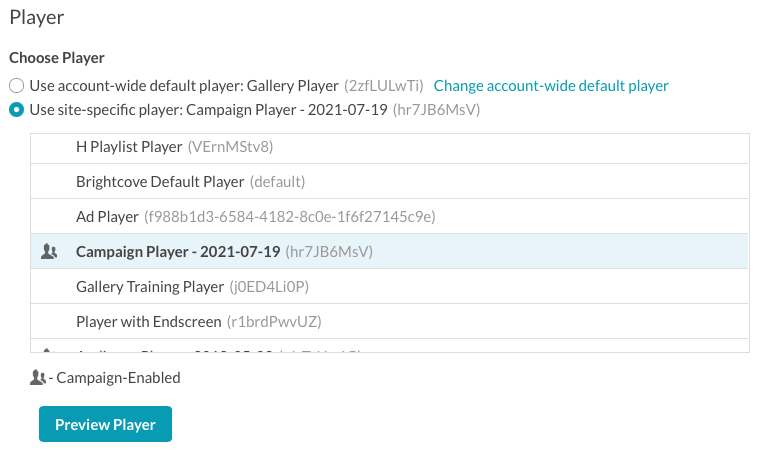Choose H Playlist Player from the list
Screen dimensions: 762x460
(389, 147)
